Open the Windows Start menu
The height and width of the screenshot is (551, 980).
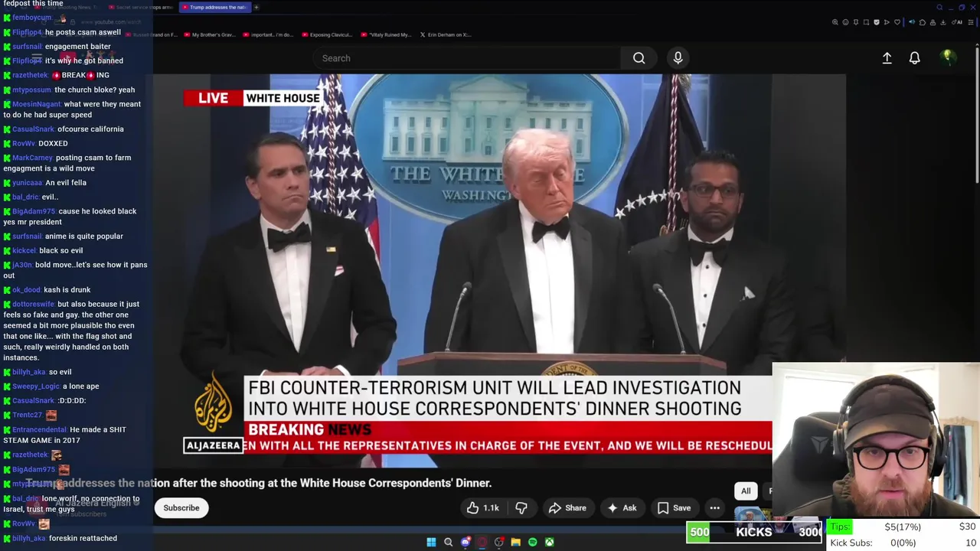click(x=431, y=543)
